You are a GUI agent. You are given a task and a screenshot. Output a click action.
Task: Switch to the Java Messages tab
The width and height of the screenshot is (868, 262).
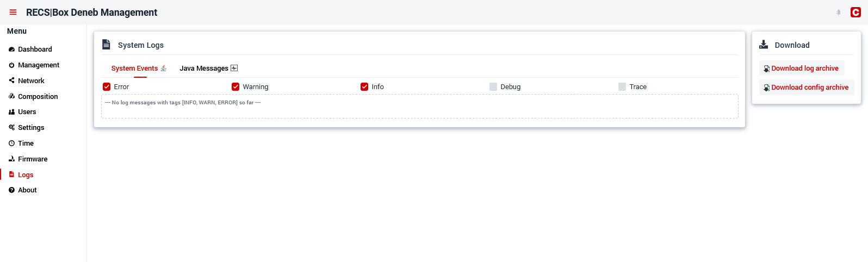(x=208, y=68)
